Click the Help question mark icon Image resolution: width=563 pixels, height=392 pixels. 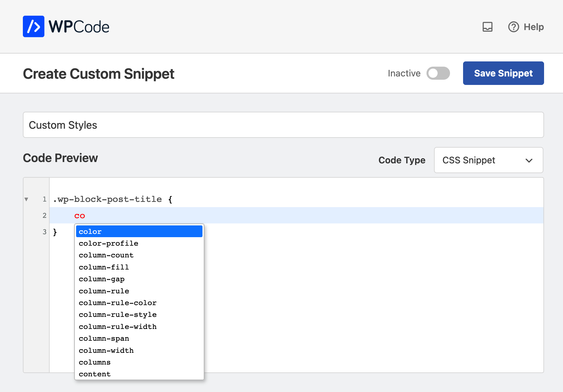(513, 27)
